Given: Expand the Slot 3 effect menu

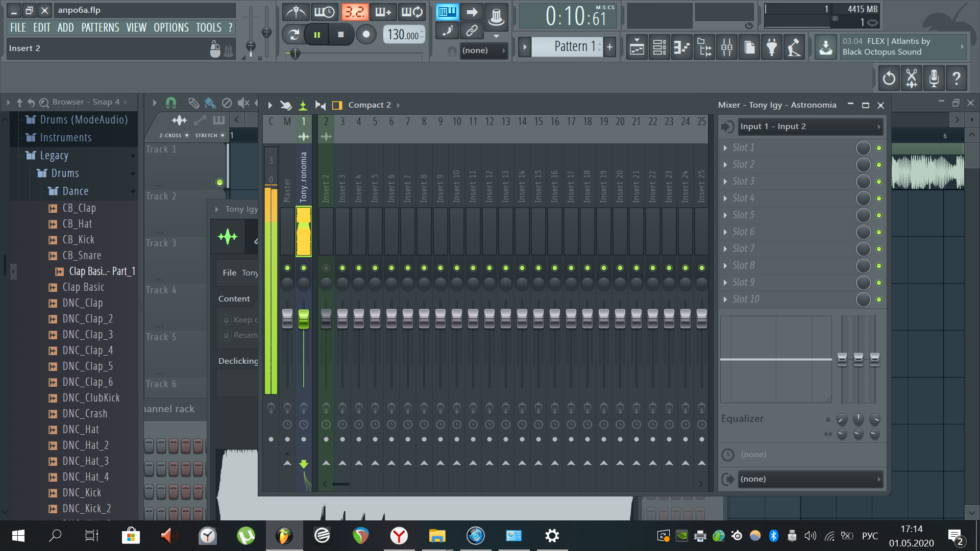Looking at the screenshot, I should [725, 182].
